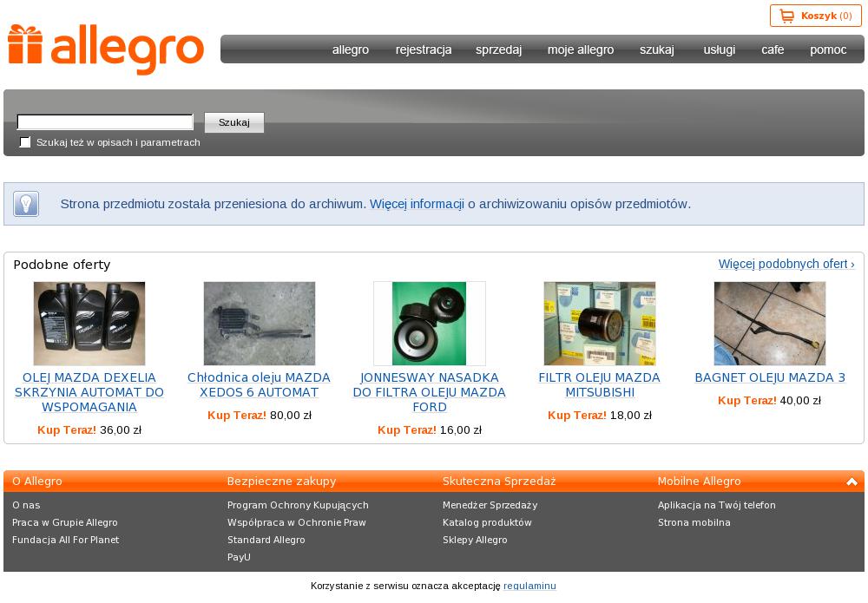This screenshot has width=868, height=603.
Task: Open the regulaminu terms link
Action: [529, 586]
